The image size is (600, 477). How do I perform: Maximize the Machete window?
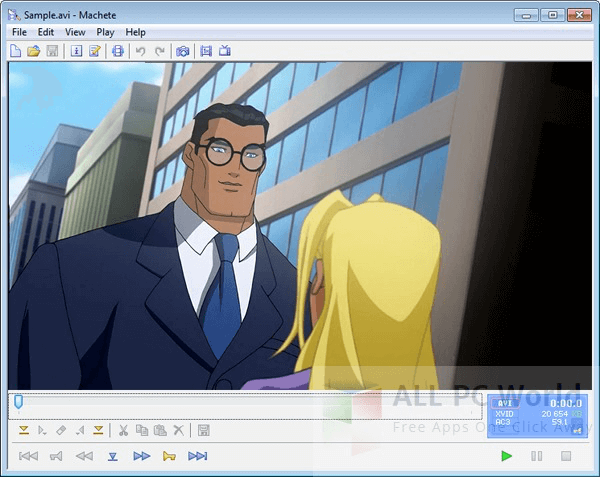coord(553,15)
